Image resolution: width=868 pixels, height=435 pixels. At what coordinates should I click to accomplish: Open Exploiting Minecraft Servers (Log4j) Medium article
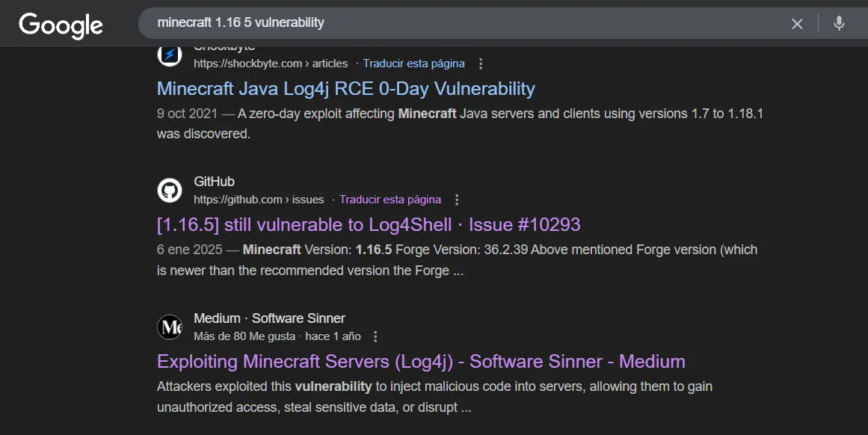[x=421, y=362]
